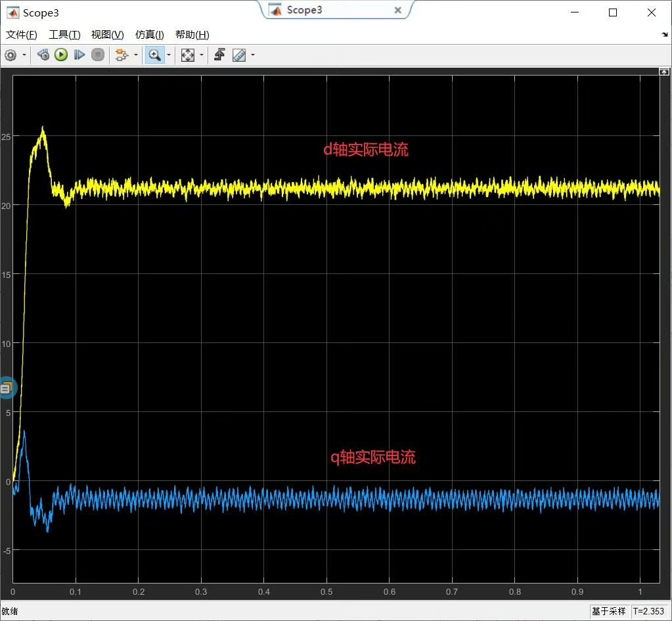Toggle the cursor measurements ruler icon
Image resolution: width=672 pixels, height=621 pixels.
239,55
